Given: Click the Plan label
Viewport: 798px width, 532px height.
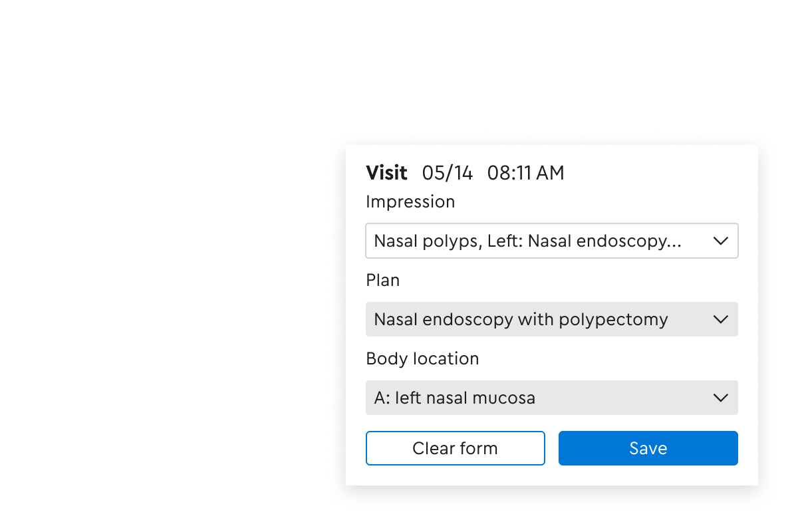Looking at the screenshot, I should 383,280.
